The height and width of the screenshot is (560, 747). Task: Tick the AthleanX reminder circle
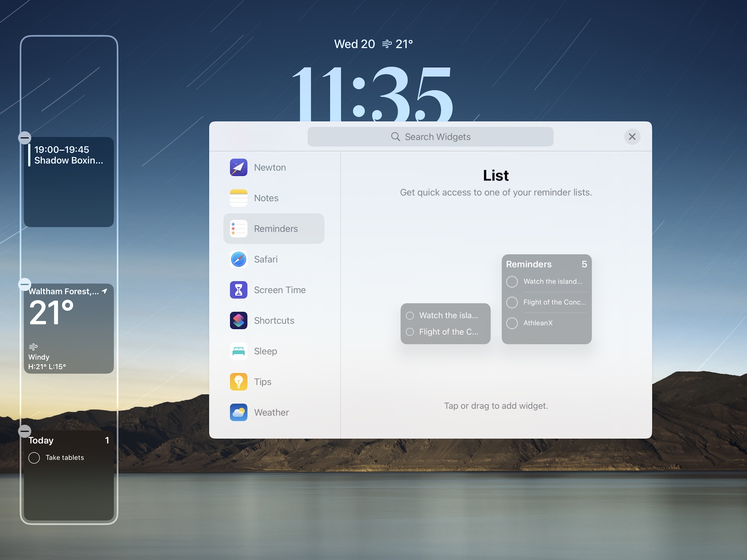point(512,323)
